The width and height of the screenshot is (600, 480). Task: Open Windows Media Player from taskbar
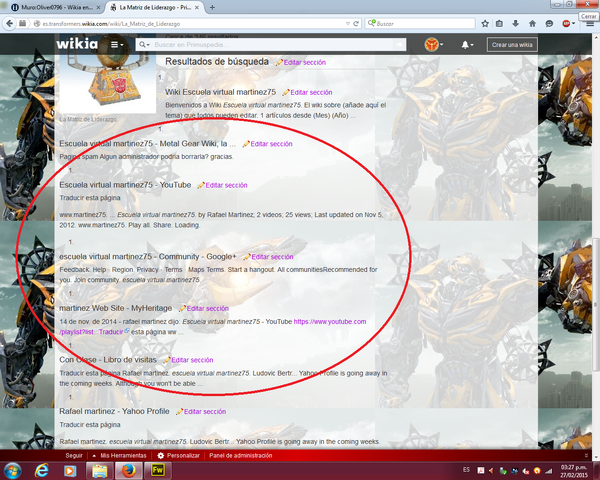coord(70,470)
